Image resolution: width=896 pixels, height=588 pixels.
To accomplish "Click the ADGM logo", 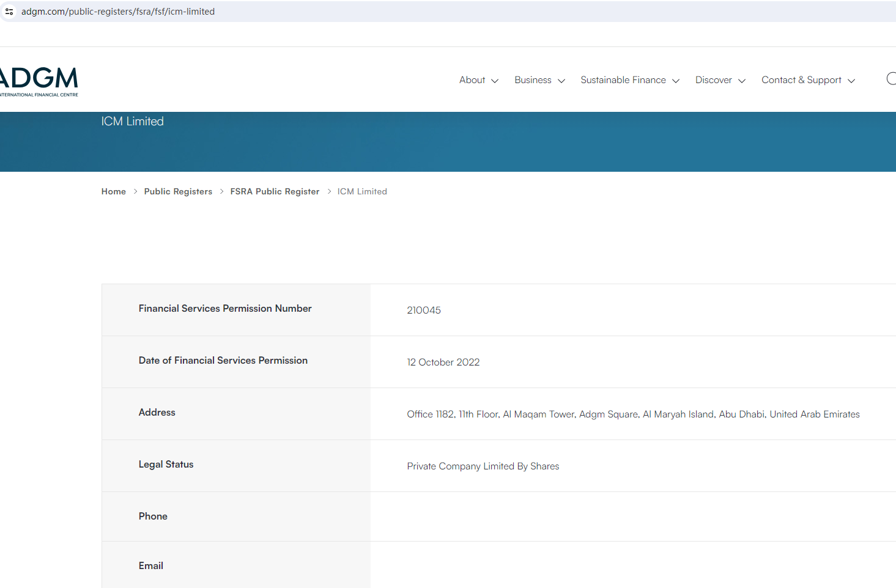I will (39, 81).
